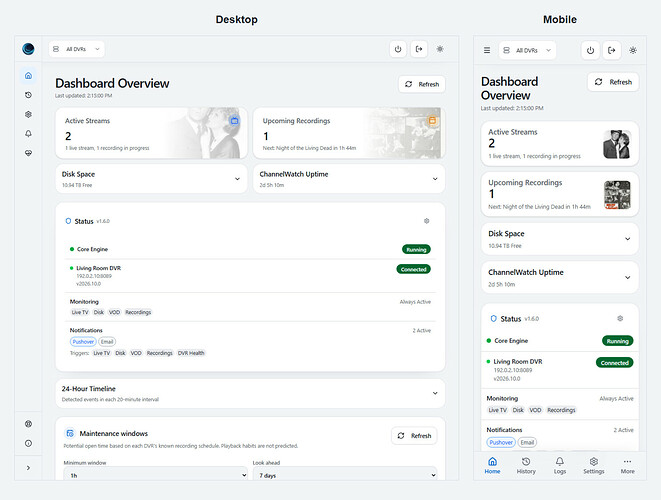
Task: Open Status settings gear on mobile
Action: pyautogui.click(x=620, y=318)
